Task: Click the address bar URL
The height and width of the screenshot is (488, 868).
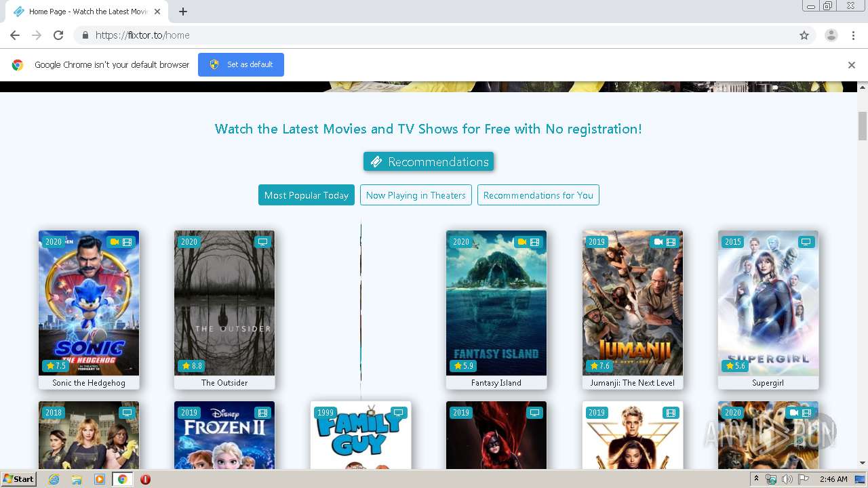Action: tap(142, 35)
